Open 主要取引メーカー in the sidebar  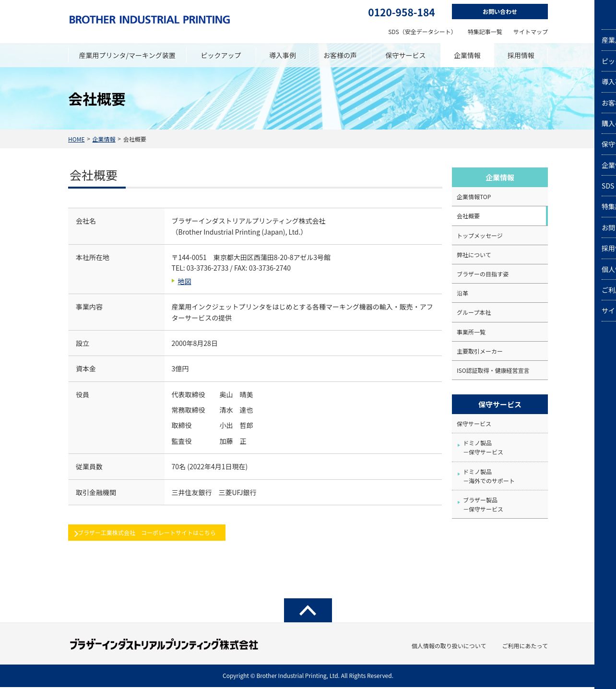[499, 351]
